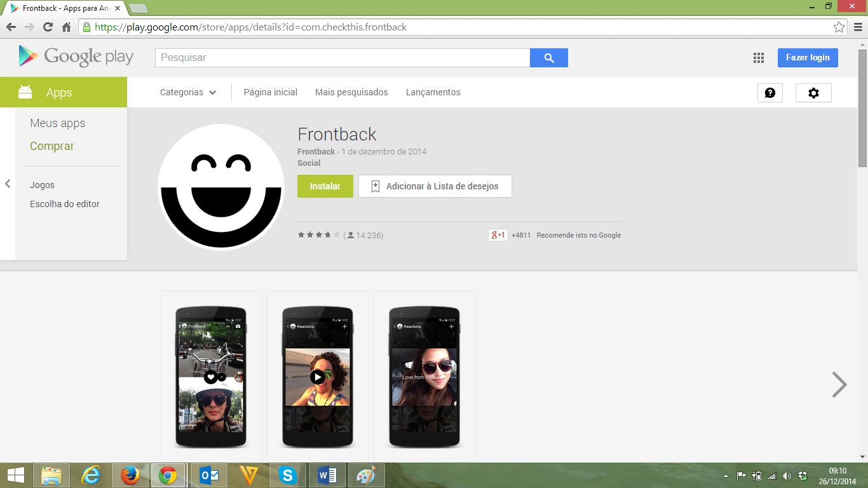This screenshot has width=868, height=488.
Task: Collapse the left sidebar with the arrow
Action: [x=8, y=184]
